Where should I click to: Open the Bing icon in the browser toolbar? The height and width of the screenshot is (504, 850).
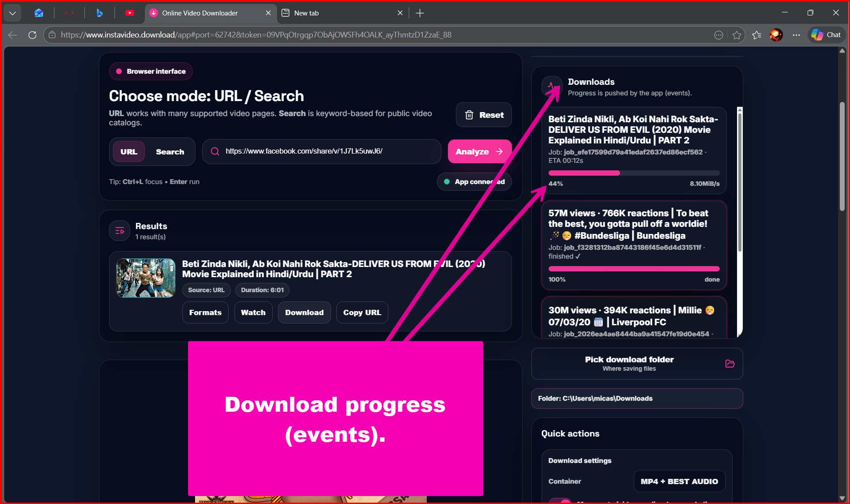[99, 13]
